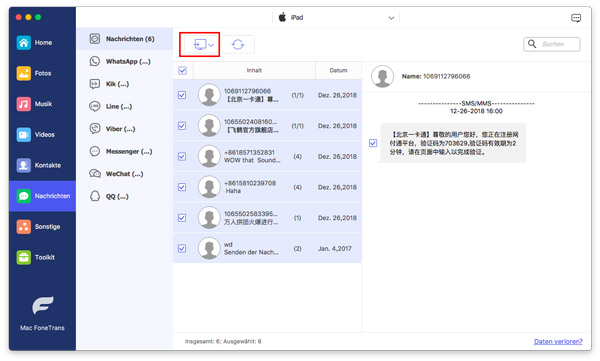600x361 pixels.
Task: Uncheck the 1065502408160 conversation checkbox
Action: coord(182,126)
